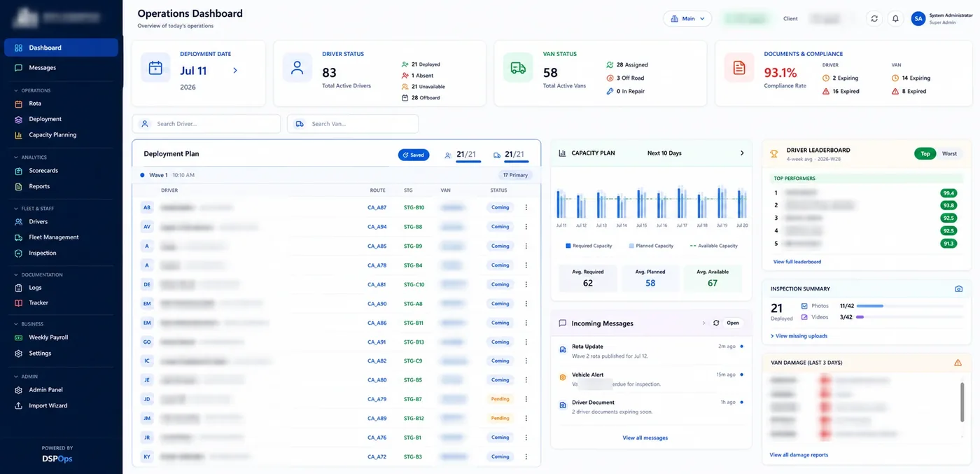Collapse the Fleet & Staff sidebar section

click(x=34, y=209)
